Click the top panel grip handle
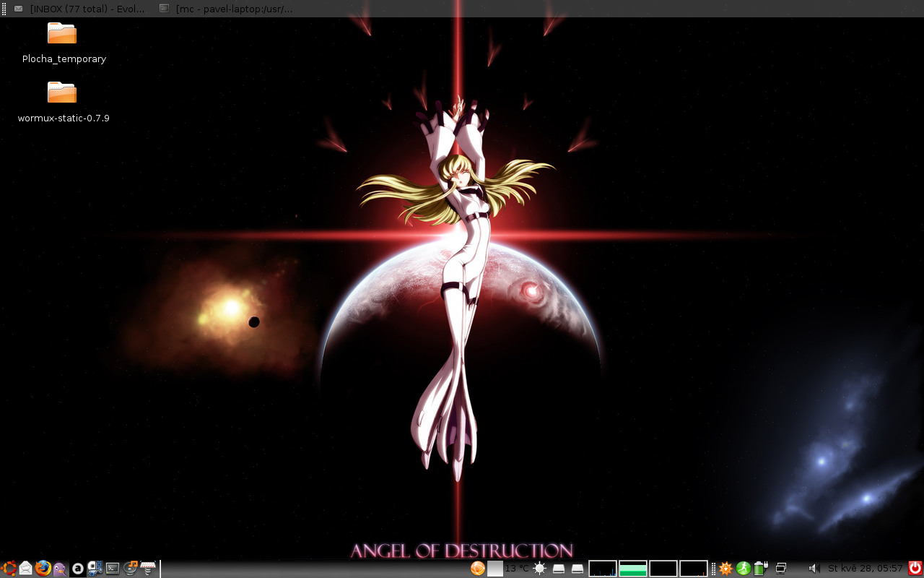Viewport: 924px width, 578px height. pos(4,9)
